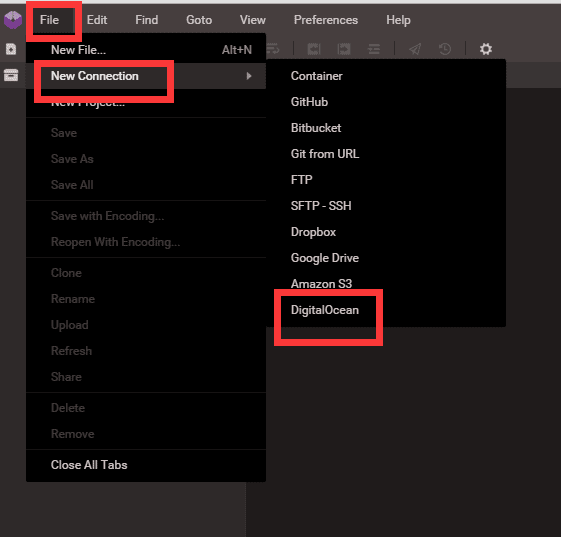Click Save All in the File menu
This screenshot has height=537, width=561.
click(146, 185)
